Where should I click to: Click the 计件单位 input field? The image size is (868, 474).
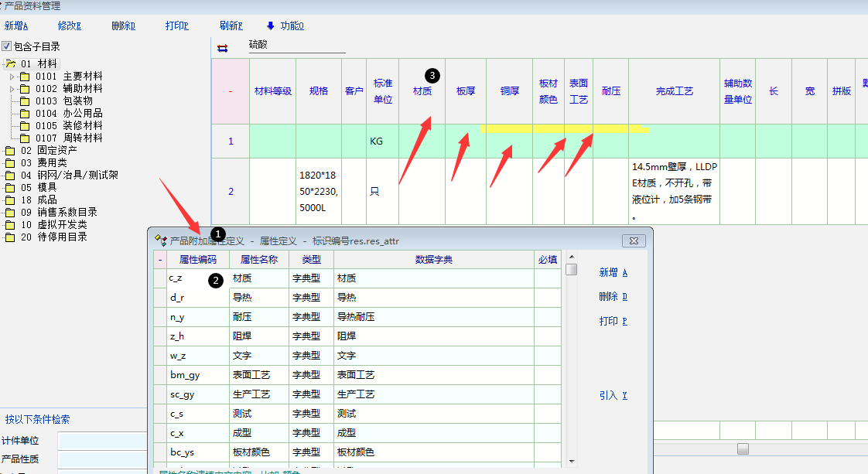[x=101, y=441]
